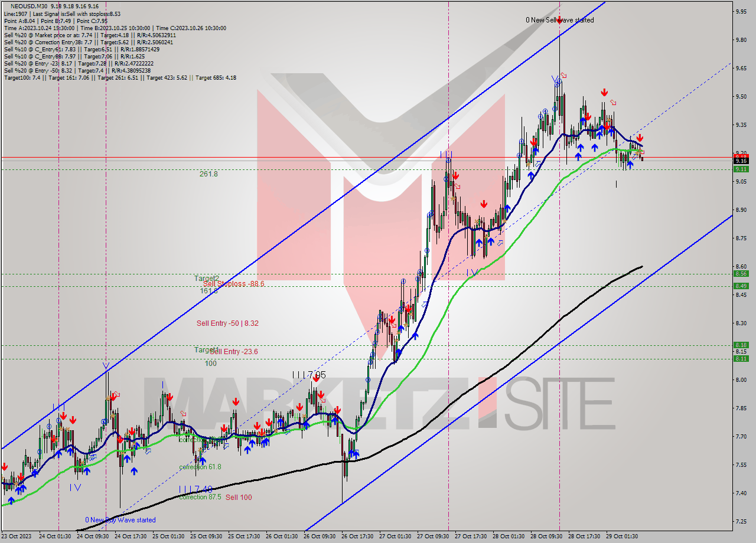Screen dimensions: 756x543
Task: Click the red sell arrow above the '0 New Sell wave started' peak
Action: [559, 19]
